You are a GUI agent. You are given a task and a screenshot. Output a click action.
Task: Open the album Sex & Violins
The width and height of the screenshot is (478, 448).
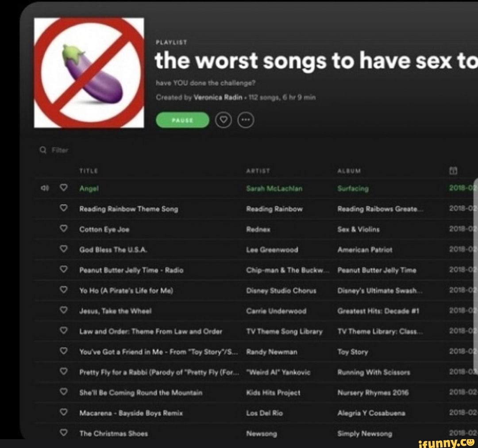click(x=358, y=229)
